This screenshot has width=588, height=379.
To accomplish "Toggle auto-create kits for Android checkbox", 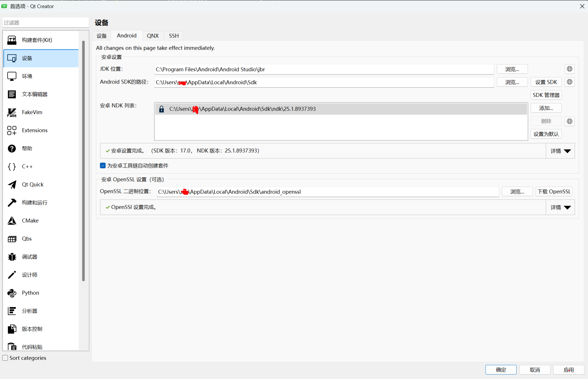I will tap(103, 166).
